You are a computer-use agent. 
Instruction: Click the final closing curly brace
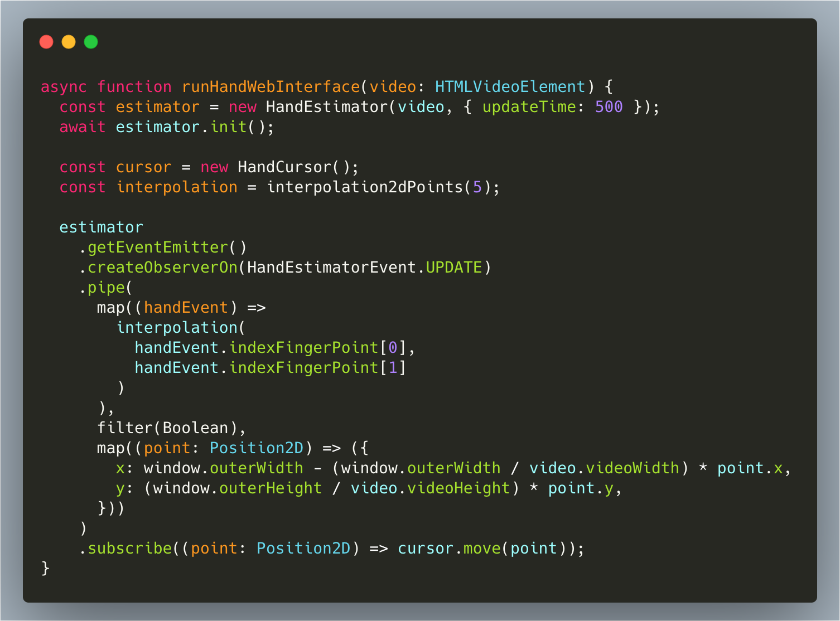(x=45, y=569)
